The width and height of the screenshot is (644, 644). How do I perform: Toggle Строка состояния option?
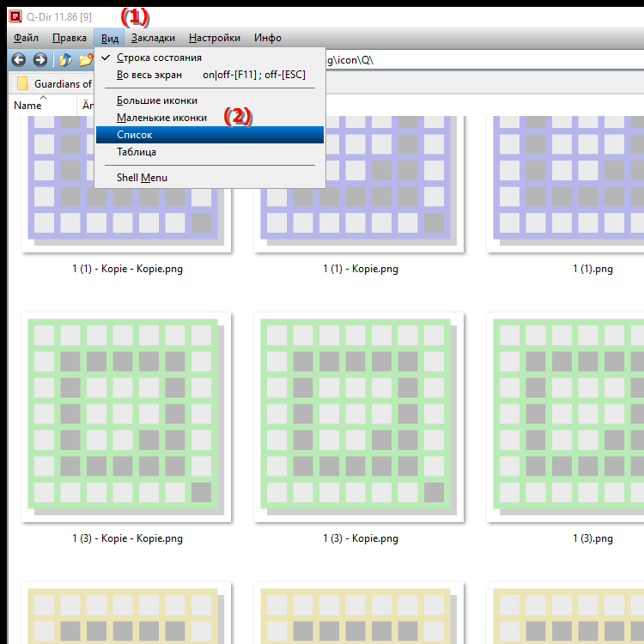pos(210,58)
